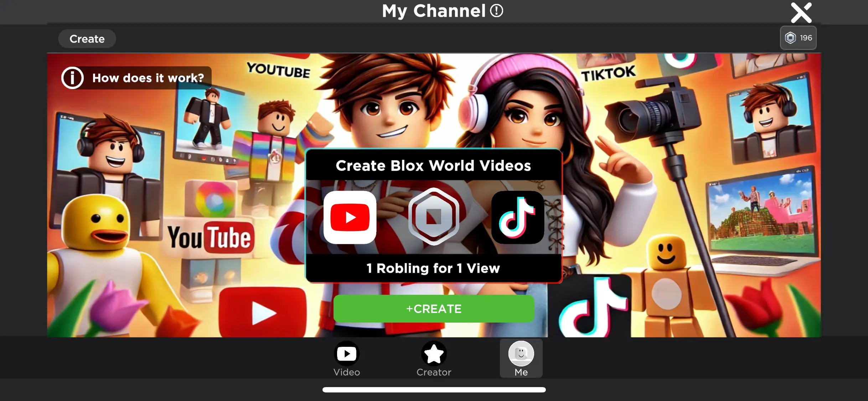Viewport: 868px width, 401px height.
Task: Switch to the Me tab
Action: (x=521, y=358)
